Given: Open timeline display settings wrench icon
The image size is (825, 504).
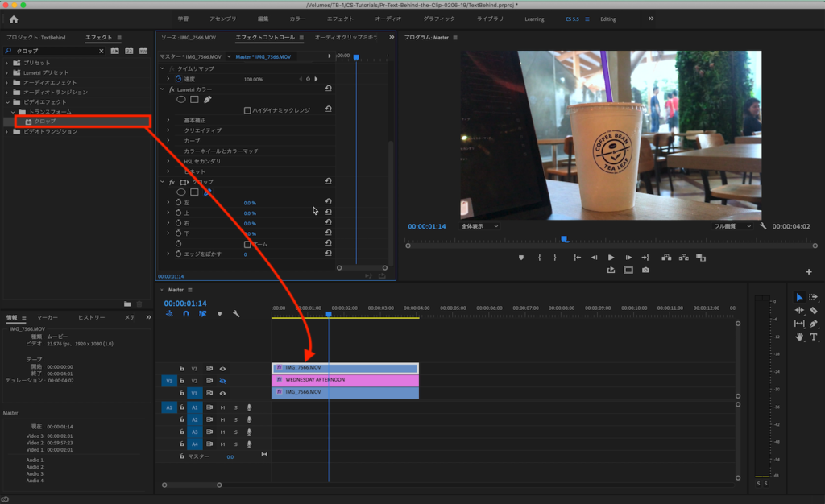Looking at the screenshot, I should [x=236, y=314].
